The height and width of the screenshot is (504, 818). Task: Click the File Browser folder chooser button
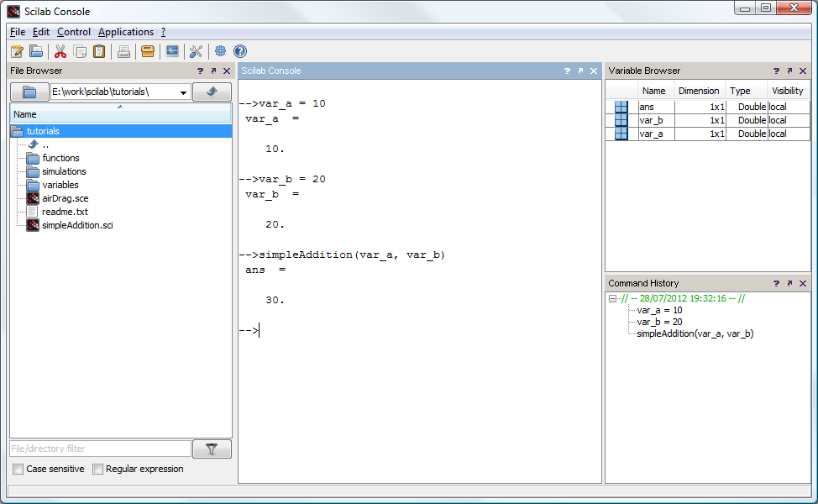29,92
